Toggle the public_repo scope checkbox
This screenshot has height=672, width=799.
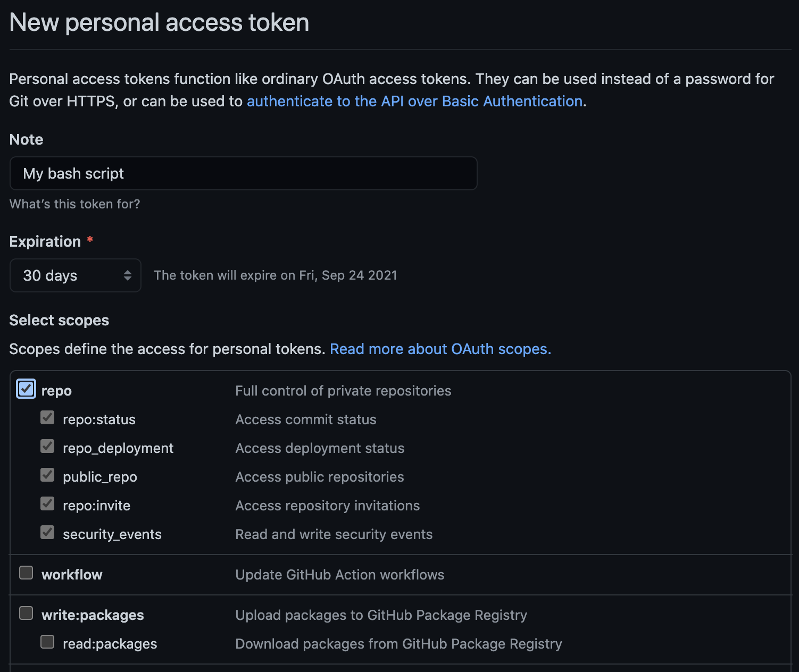pos(47,475)
